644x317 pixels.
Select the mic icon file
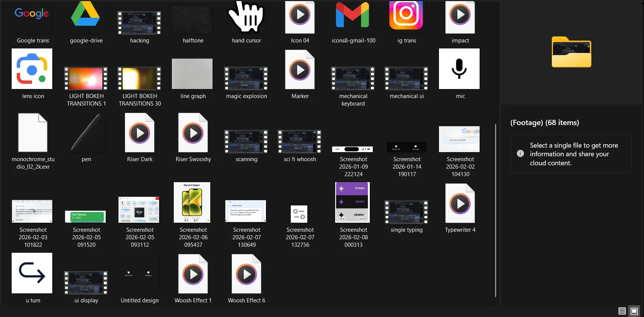459,69
